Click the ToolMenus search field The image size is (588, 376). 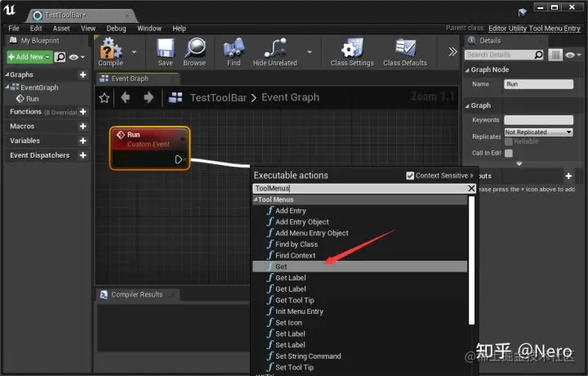[359, 188]
